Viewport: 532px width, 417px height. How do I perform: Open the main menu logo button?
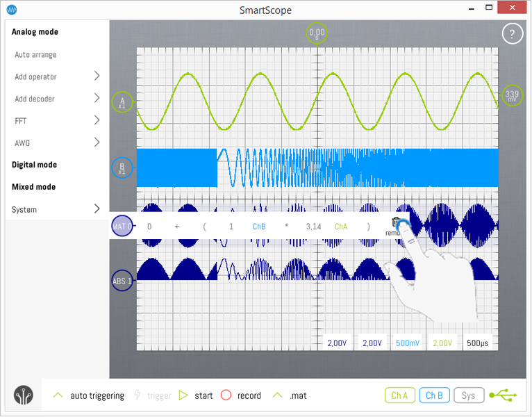pyautogui.click(x=23, y=395)
